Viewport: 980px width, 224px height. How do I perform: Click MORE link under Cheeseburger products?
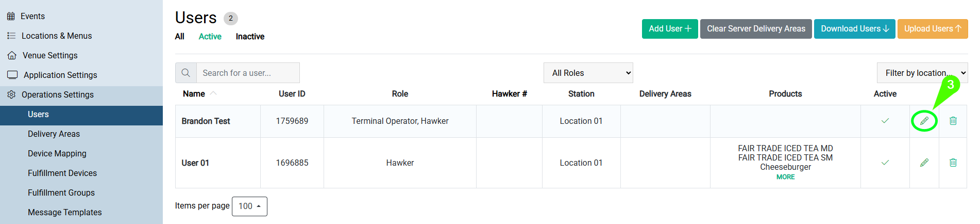pyautogui.click(x=785, y=177)
